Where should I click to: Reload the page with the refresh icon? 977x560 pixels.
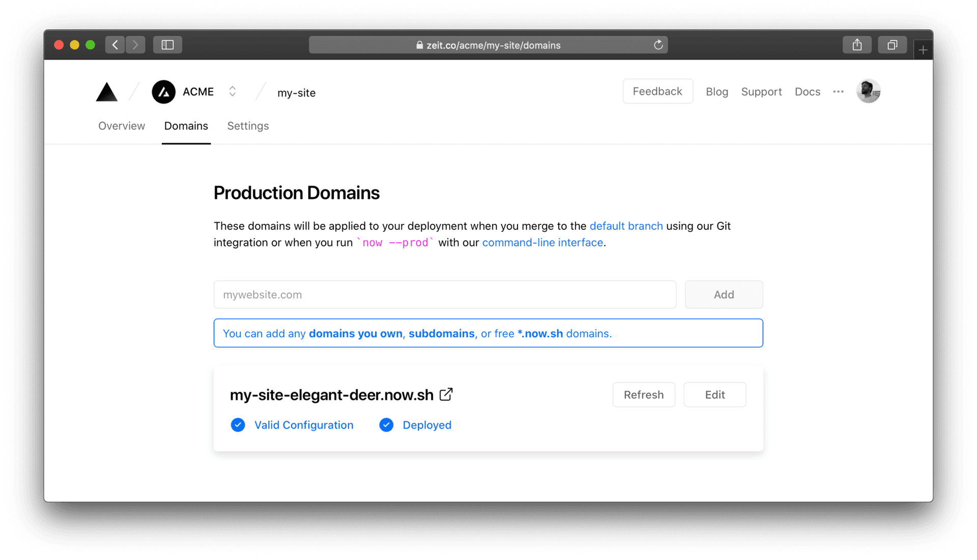click(x=658, y=45)
